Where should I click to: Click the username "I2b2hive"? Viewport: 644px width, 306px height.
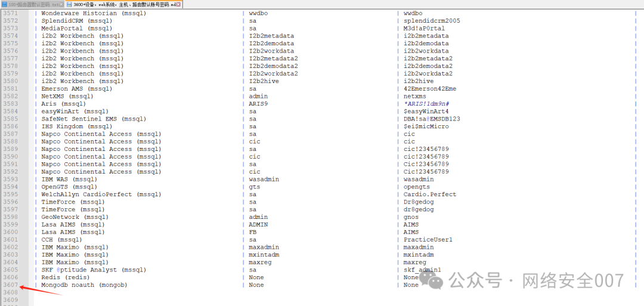click(x=264, y=81)
